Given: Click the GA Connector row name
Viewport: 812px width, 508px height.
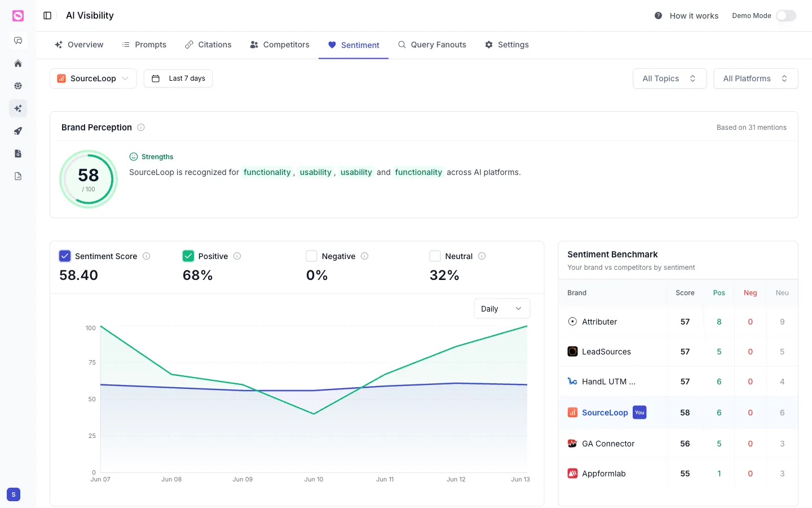Looking at the screenshot, I should pyautogui.click(x=608, y=444).
